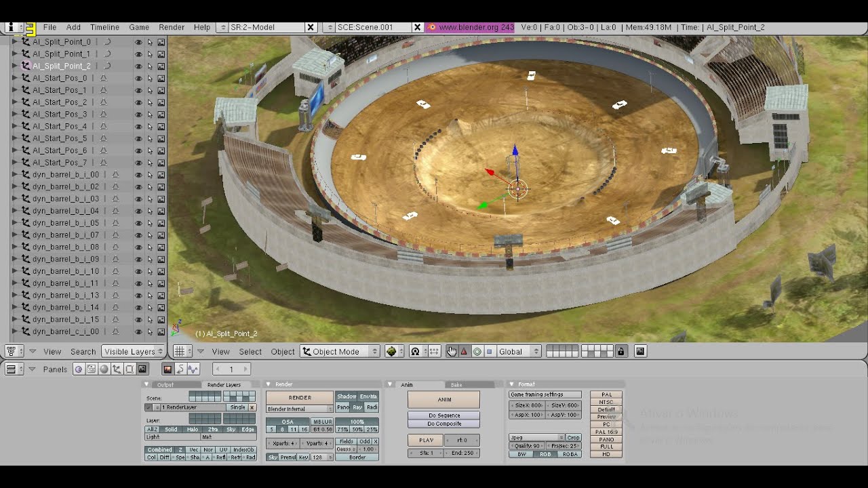868x488 pixels.
Task: Toggle selectability arrow of AI_Start_Pos_0
Action: pyautogui.click(x=150, y=78)
